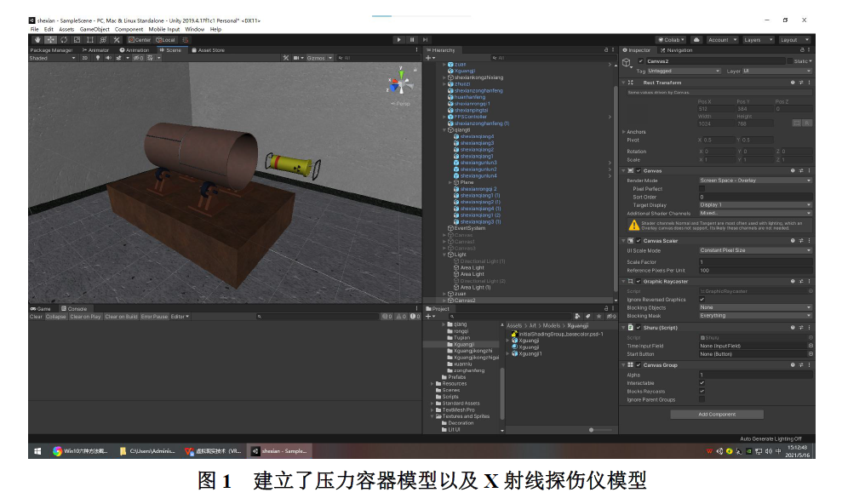
Task: Enable Pixel Perfect checkbox
Action: (x=702, y=189)
